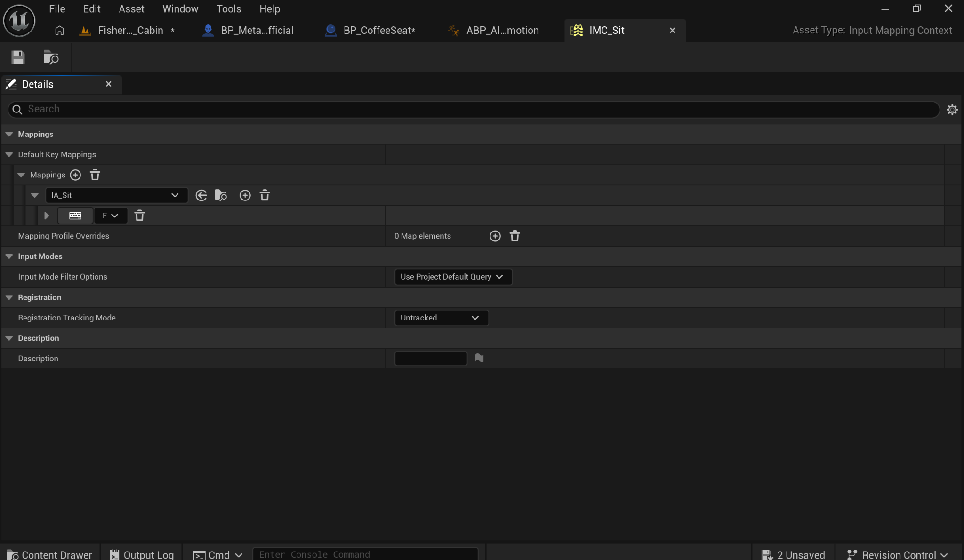Open the home tab icon

tap(59, 31)
